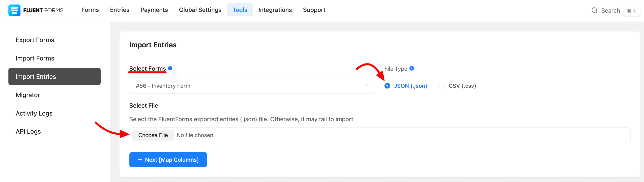Click the info icon beside Select Forms
The image size is (644, 182).
pos(170,68)
